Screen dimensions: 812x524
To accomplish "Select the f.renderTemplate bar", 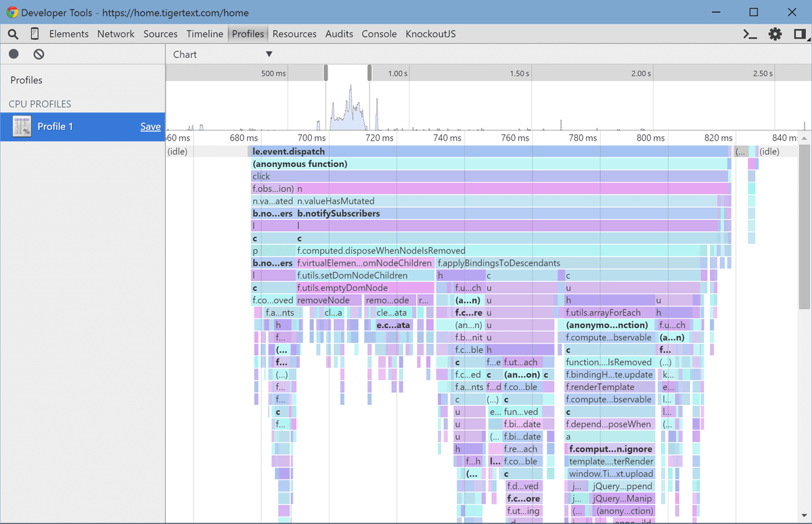I will (x=609, y=387).
